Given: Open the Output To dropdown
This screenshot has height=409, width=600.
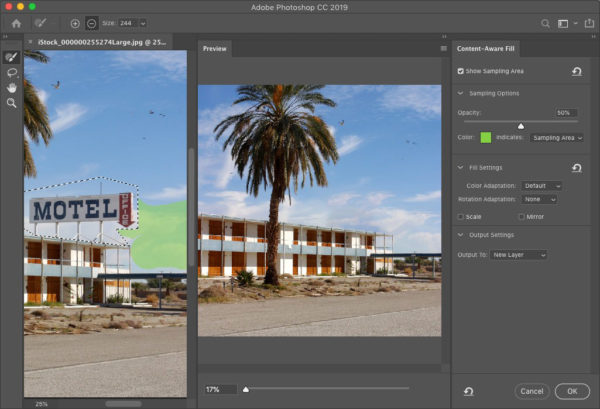Looking at the screenshot, I should (519, 255).
